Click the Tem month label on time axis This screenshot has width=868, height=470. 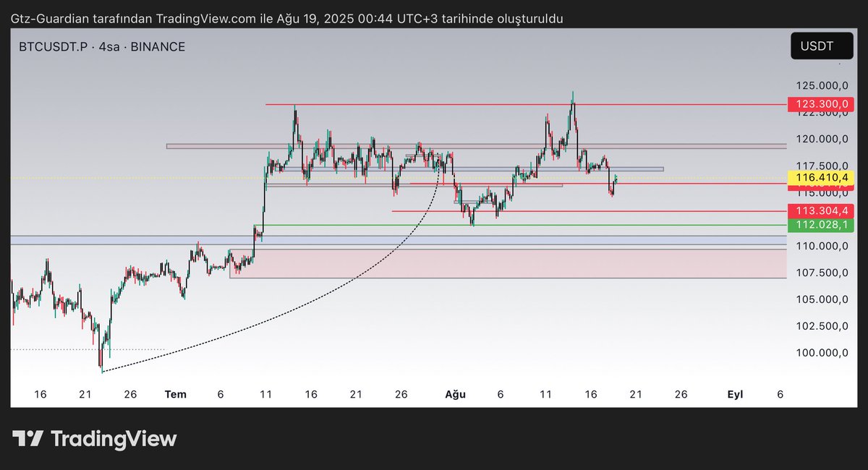176,394
